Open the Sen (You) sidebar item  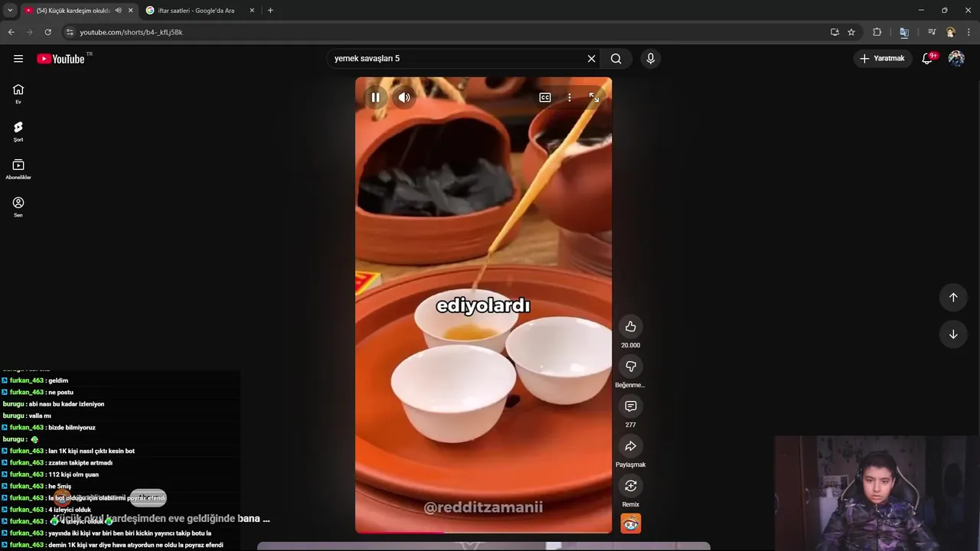(18, 207)
